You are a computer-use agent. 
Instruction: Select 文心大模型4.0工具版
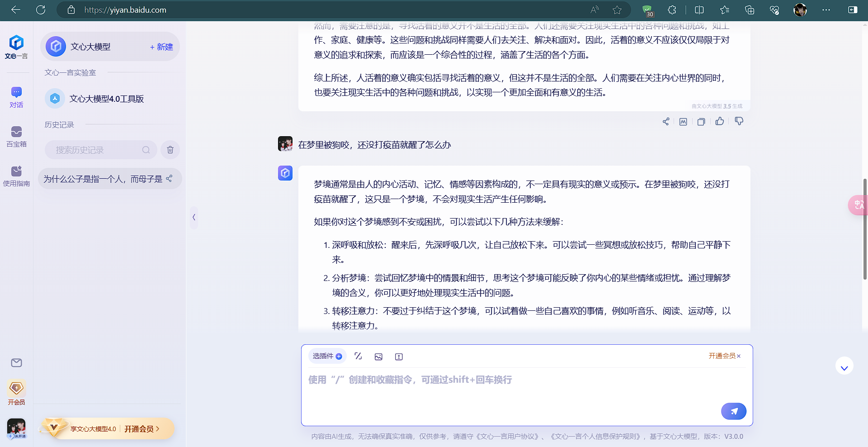106,99
